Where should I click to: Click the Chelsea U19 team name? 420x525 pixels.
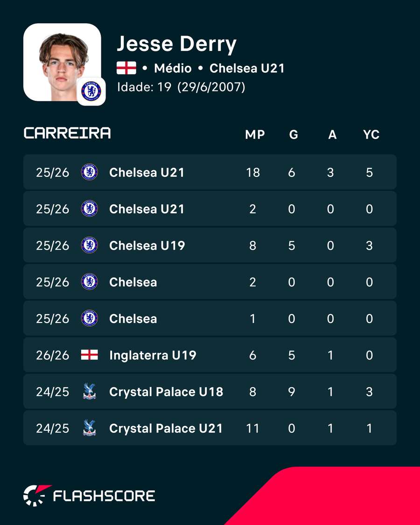pyautogui.click(x=147, y=245)
